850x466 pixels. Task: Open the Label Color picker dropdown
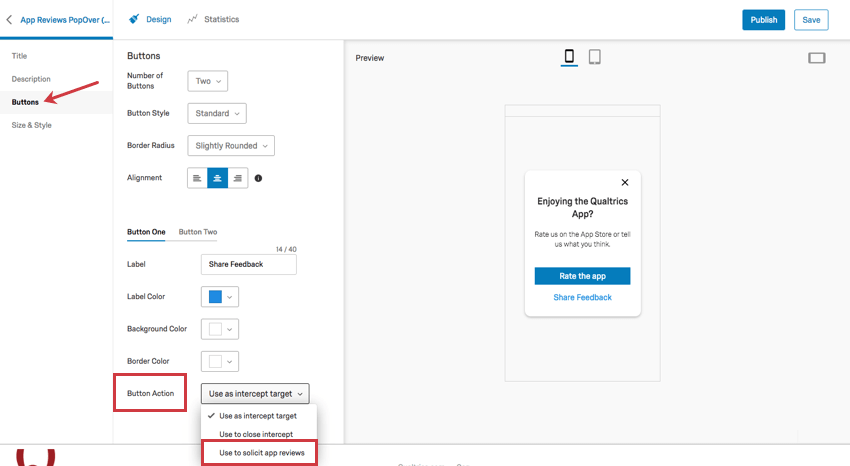click(220, 296)
